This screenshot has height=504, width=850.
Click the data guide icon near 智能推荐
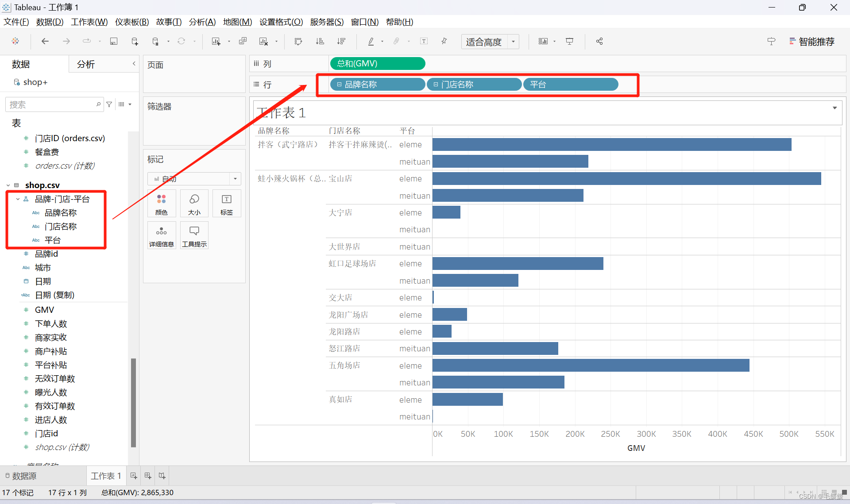click(771, 41)
